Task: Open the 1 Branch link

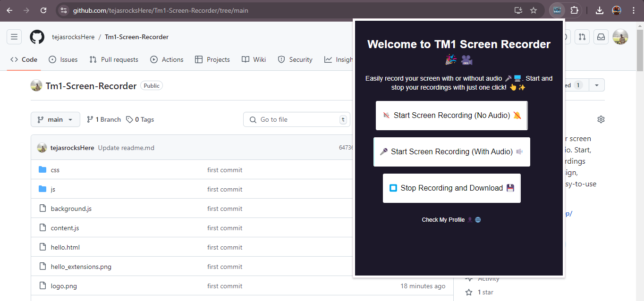Action: point(104,119)
